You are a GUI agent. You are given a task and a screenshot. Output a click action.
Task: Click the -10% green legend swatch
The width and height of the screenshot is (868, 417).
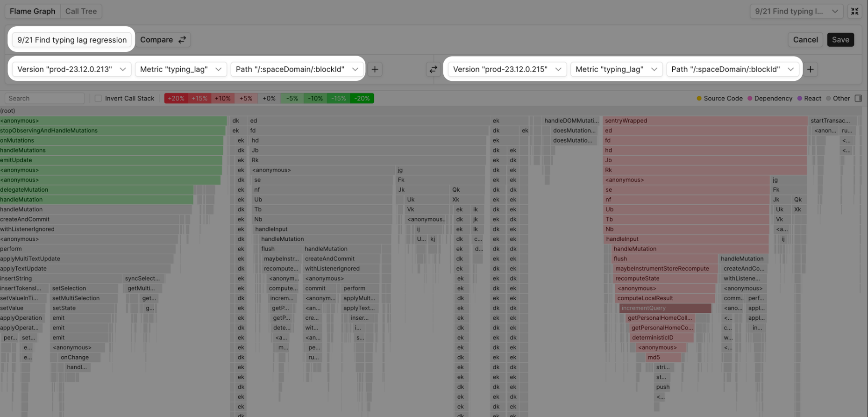315,98
